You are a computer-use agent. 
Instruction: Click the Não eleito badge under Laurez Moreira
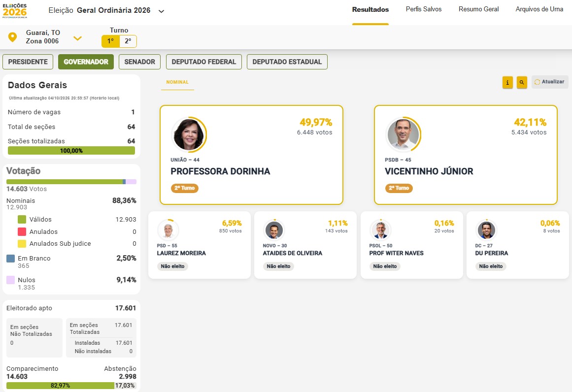[x=172, y=266]
